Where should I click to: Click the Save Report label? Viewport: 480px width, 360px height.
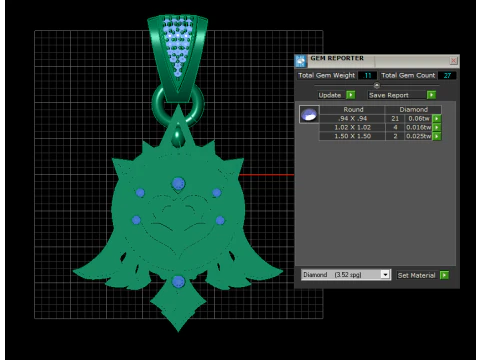[x=397, y=95]
